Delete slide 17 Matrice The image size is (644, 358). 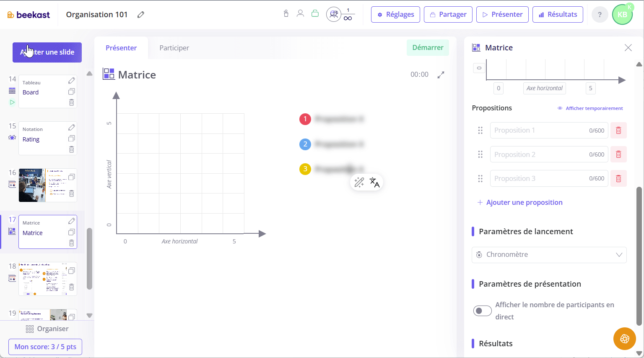pyautogui.click(x=72, y=243)
